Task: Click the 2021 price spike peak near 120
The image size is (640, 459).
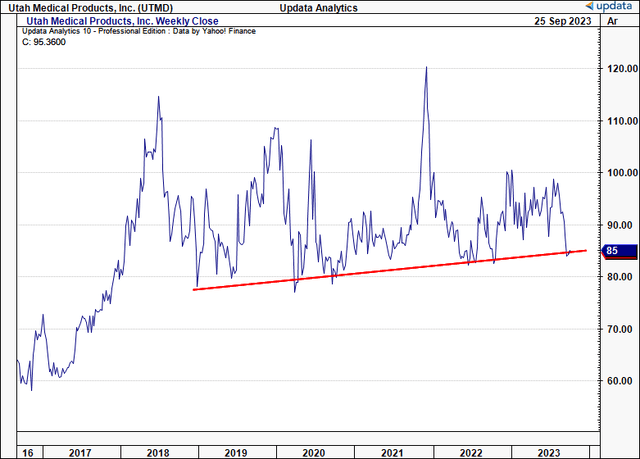Action: (426, 68)
